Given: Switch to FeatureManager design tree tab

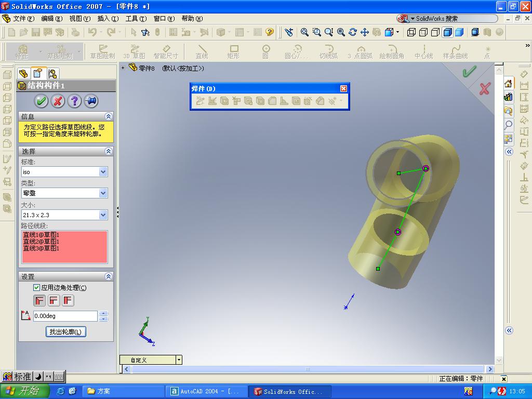Looking at the screenshot, I should click(x=23, y=73).
